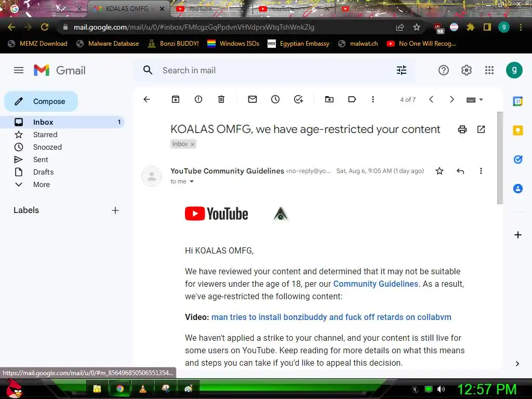Open message more options menu

click(481, 171)
